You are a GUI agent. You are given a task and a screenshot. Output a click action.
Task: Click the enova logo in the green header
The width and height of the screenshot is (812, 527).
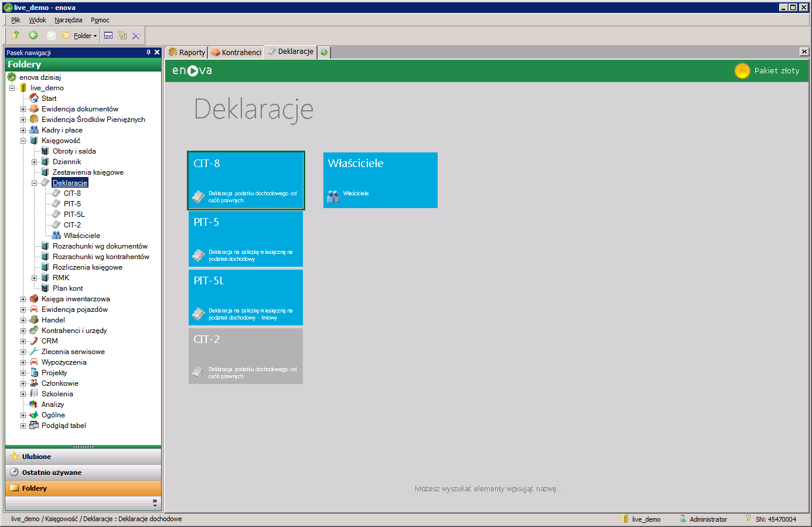(192, 70)
